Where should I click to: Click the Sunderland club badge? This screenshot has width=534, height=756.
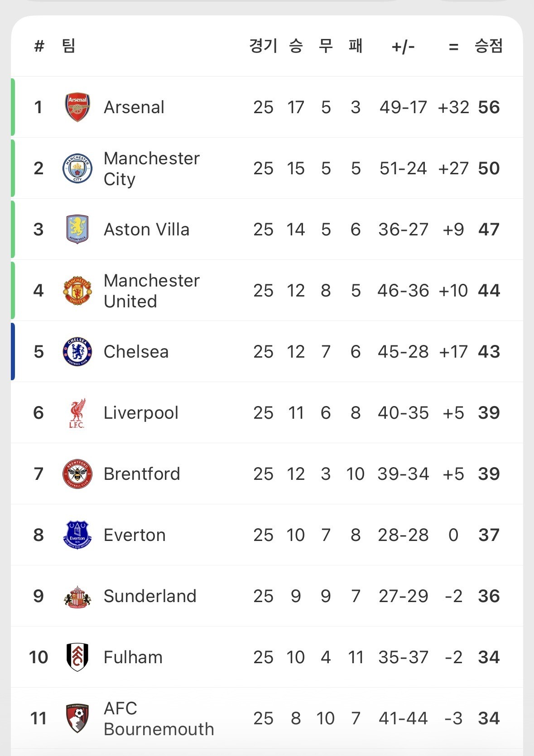coord(77,596)
